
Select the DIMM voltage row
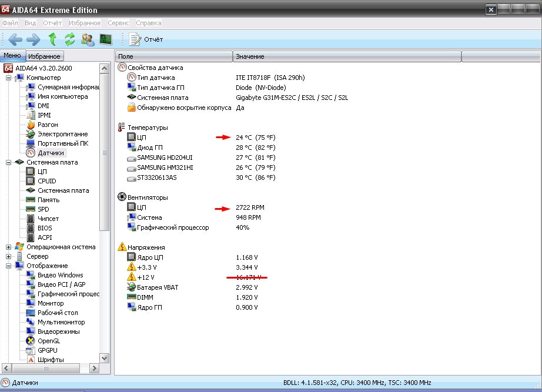click(x=193, y=297)
